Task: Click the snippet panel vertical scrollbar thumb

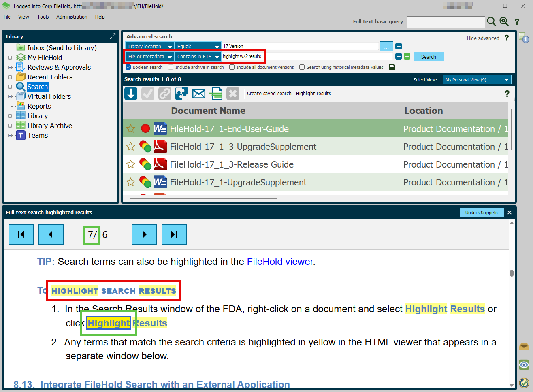Action: pyautogui.click(x=512, y=273)
